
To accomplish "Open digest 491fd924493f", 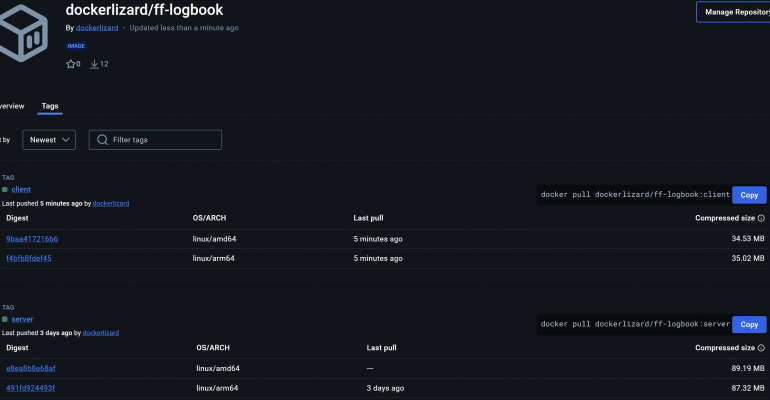I will click(x=30, y=388).
